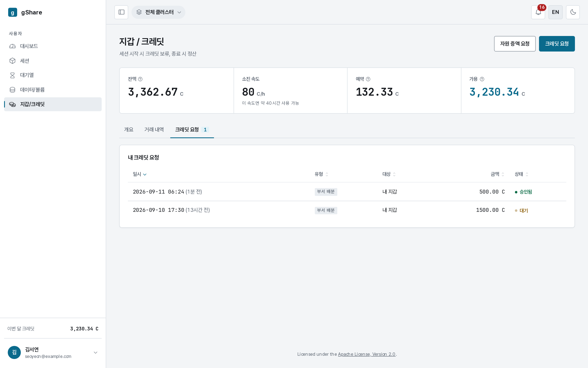
Task: Click the 이번 달 크레딧 sidebar summary
Action: (x=53, y=328)
